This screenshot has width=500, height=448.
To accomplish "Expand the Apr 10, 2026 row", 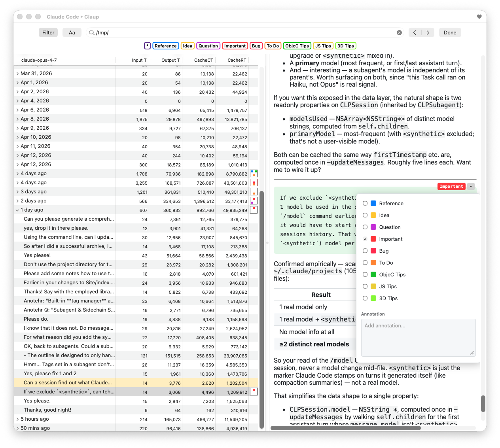I will pyautogui.click(x=17, y=137).
